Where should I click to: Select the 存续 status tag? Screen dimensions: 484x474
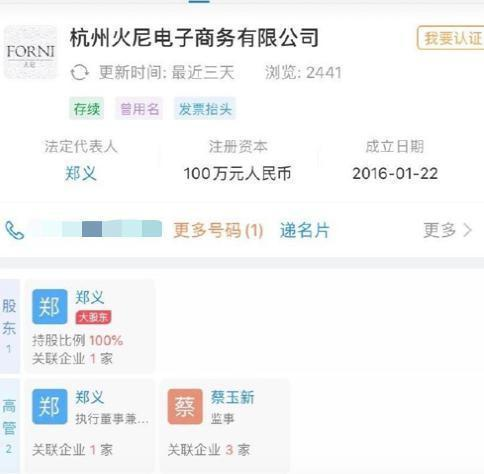click(87, 109)
